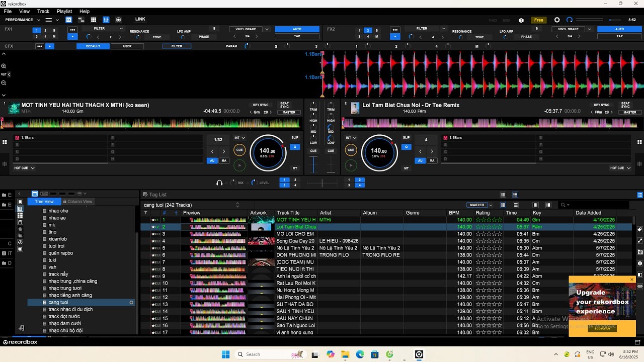
Task: Zoom in on the waveform
Action: point(4,66)
